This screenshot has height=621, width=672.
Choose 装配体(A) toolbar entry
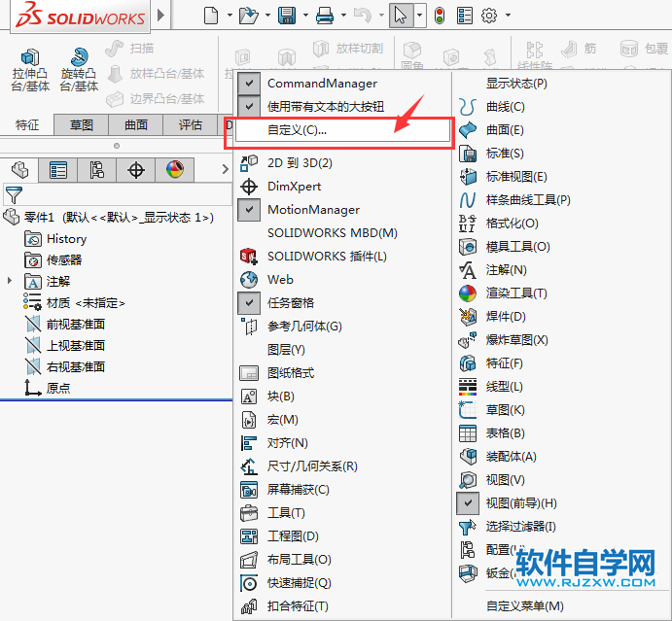coord(561,457)
